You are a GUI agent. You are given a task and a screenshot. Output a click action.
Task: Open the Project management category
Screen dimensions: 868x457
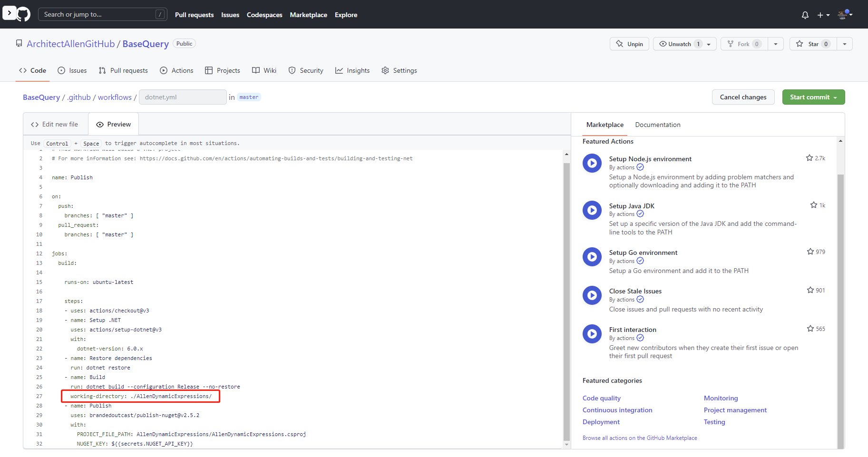point(735,410)
